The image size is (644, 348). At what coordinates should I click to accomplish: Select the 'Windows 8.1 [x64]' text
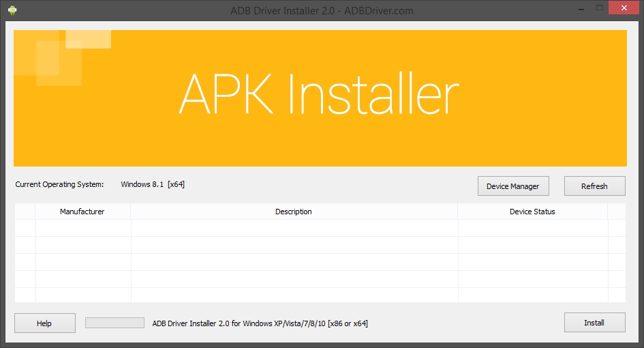tap(153, 184)
